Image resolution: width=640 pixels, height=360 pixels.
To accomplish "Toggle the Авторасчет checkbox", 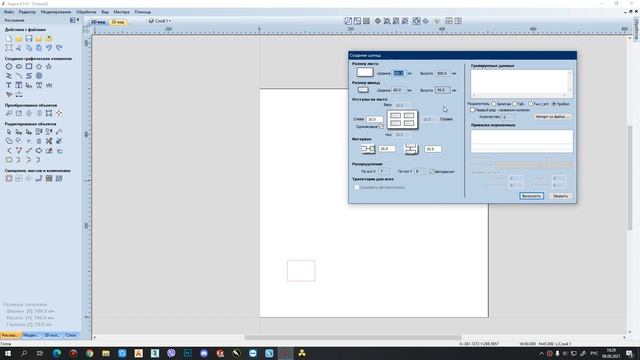I will pos(431,171).
